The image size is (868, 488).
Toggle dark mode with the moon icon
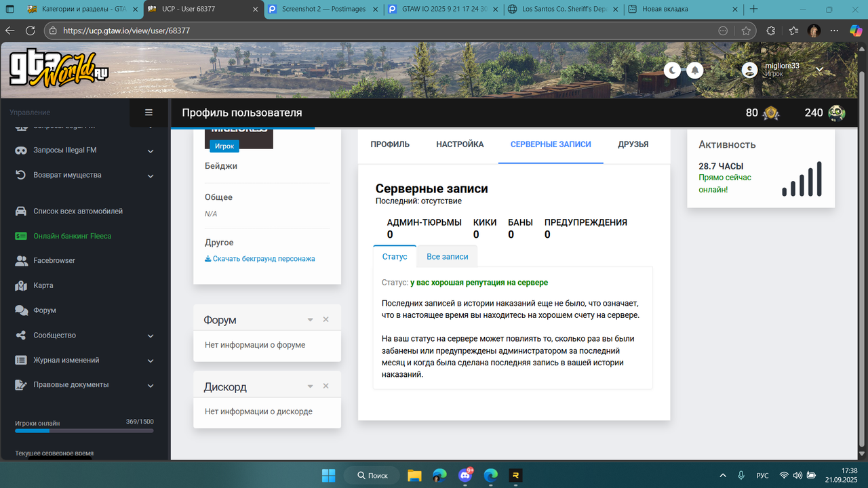point(672,70)
